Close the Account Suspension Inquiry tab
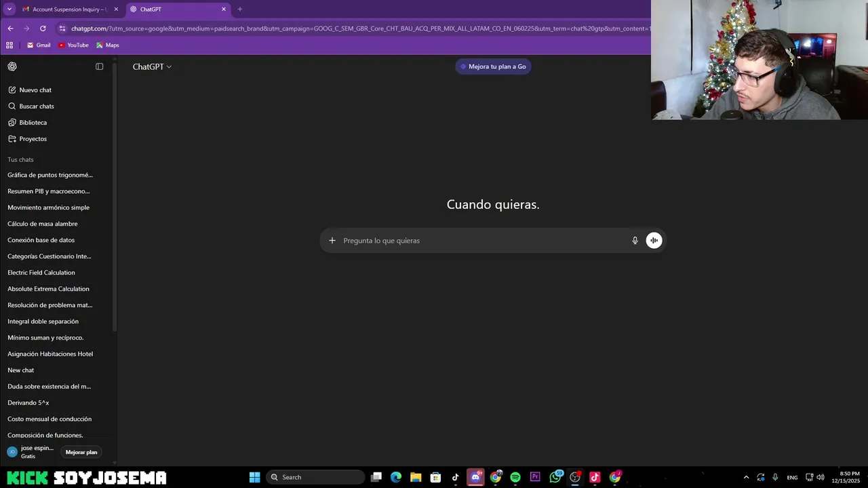 click(116, 9)
